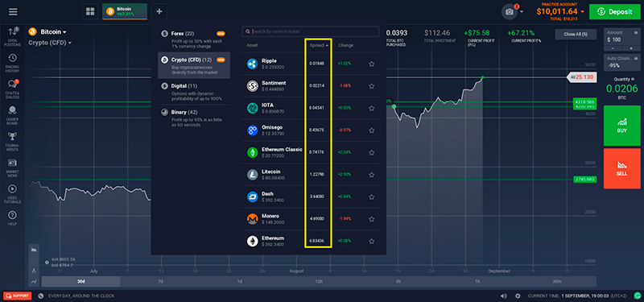
Task: Select the Crypto (CFD) (12) category
Action: click(194, 65)
